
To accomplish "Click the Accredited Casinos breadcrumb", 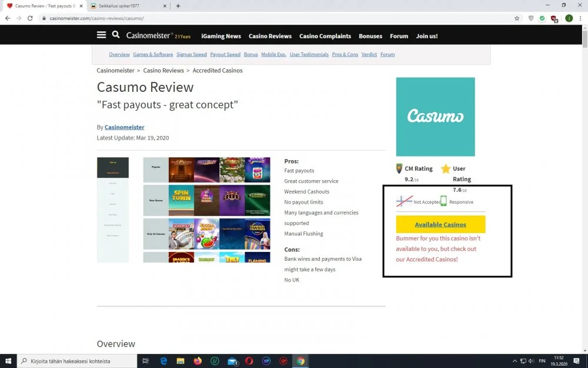I will click(218, 70).
